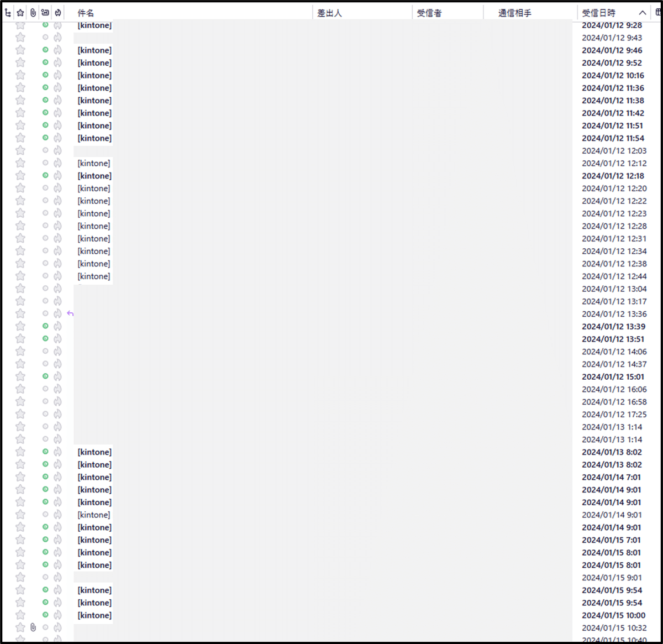Star the message received 2024/01/15 10:00
The height and width of the screenshot is (644, 663).
(20, 615)
